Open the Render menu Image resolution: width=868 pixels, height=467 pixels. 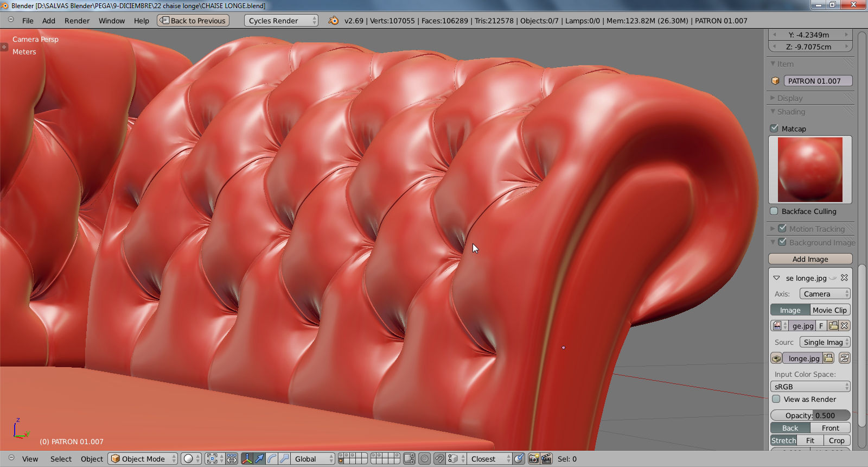(77, 21)
